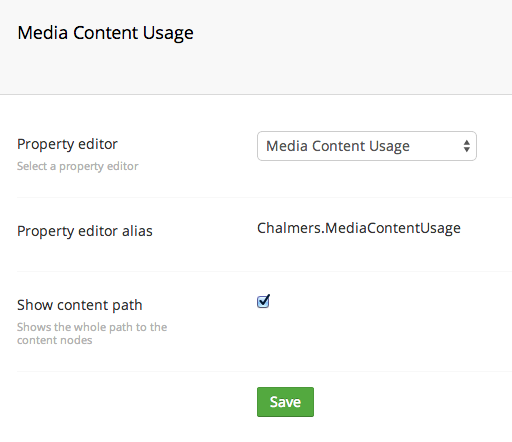Open the Property editor dropdown

367,146
